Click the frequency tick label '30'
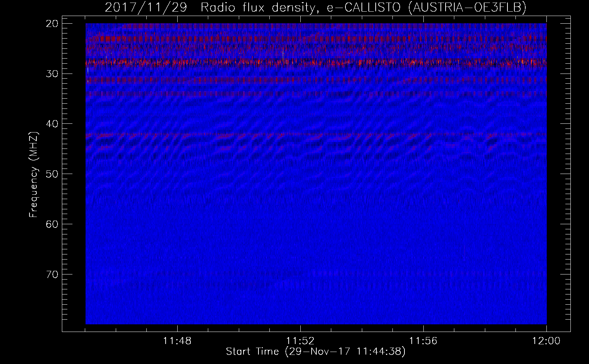The image size is (589, 364). (x=52, y=74)
